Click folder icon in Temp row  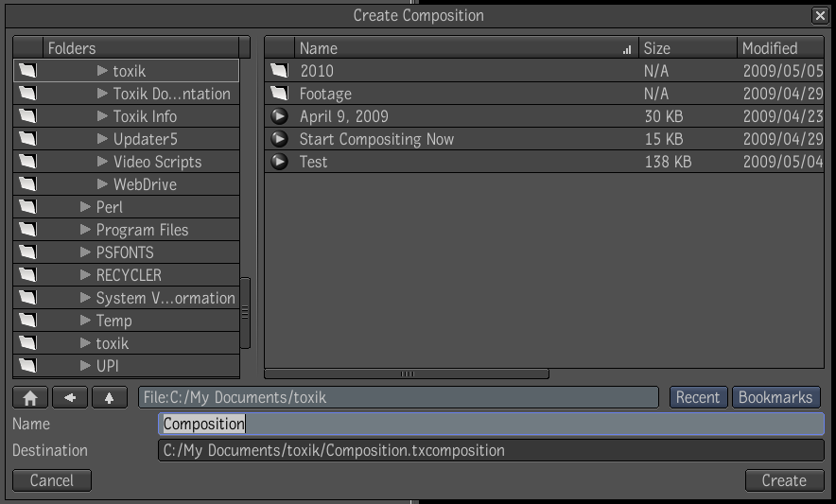point(27,321)
